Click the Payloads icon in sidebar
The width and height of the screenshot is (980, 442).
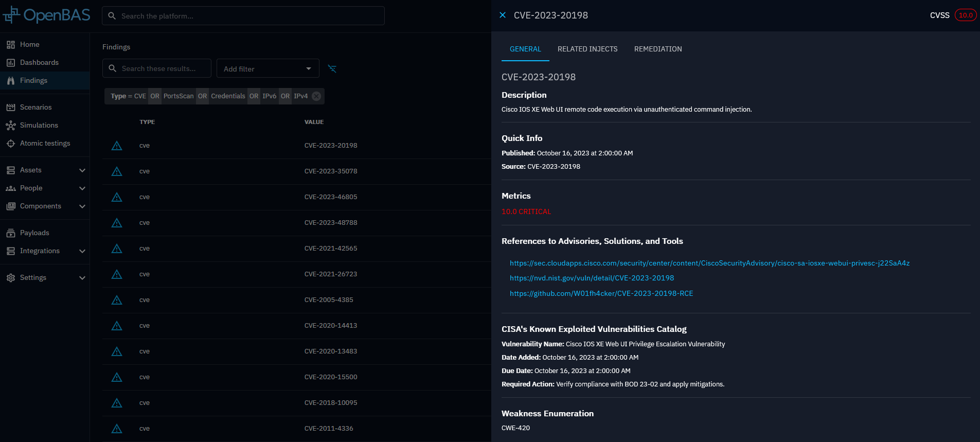coord(10,233)
